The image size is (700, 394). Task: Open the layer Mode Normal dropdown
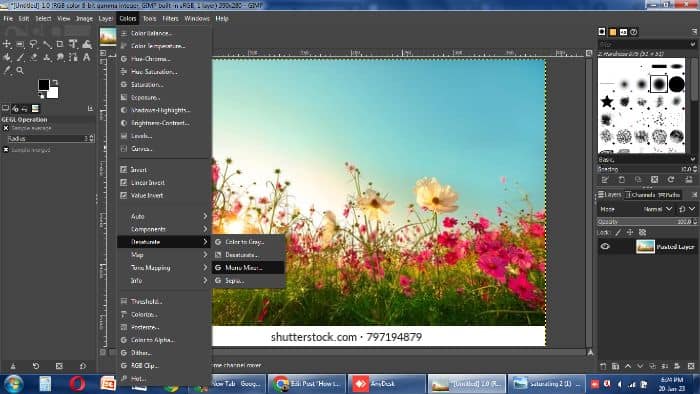click(658, 209)
